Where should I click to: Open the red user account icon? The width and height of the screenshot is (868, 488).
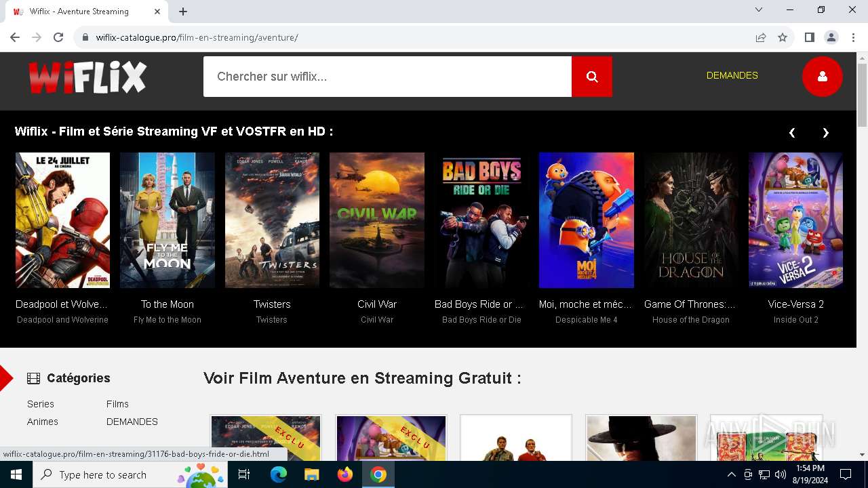tap(823, 77)
